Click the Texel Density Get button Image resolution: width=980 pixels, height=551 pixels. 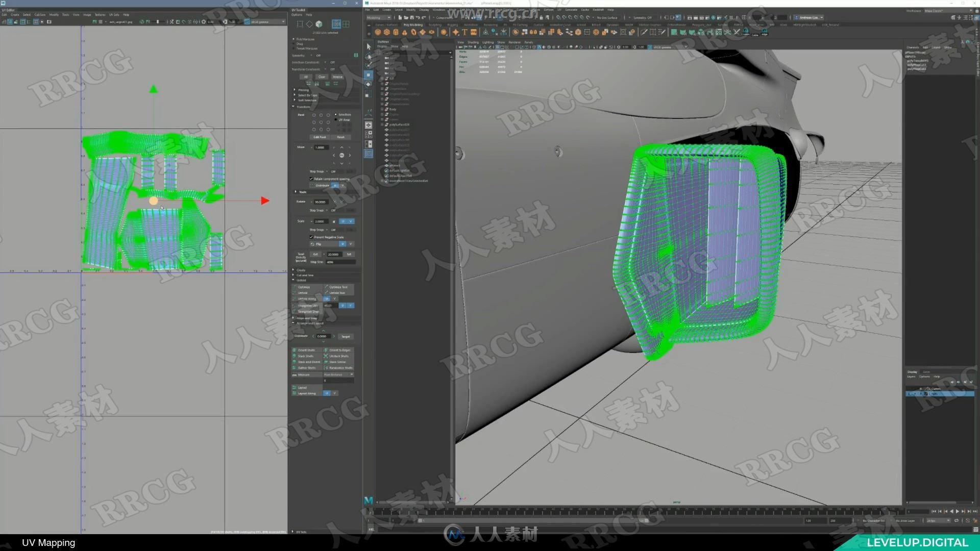(315, 254)
